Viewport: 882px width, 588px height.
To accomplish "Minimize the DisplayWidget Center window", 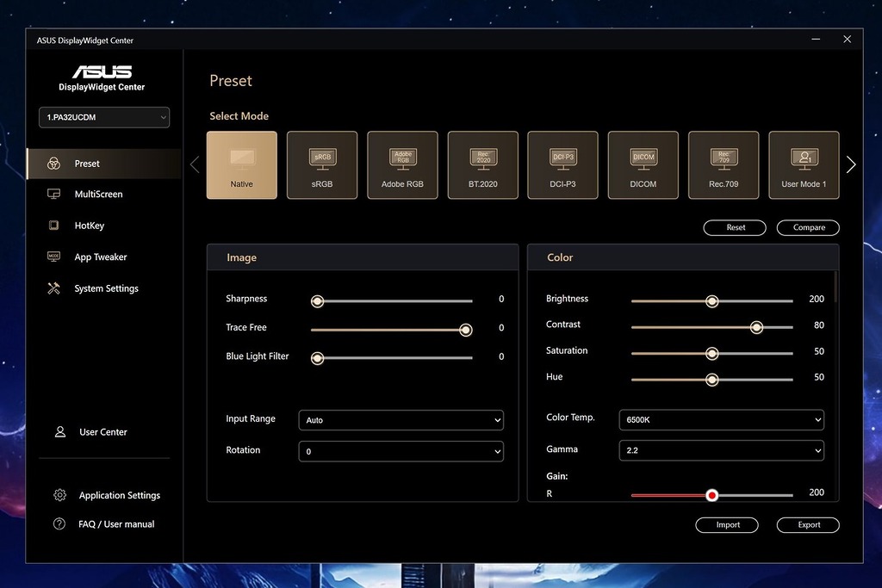I will click(816, 40).
